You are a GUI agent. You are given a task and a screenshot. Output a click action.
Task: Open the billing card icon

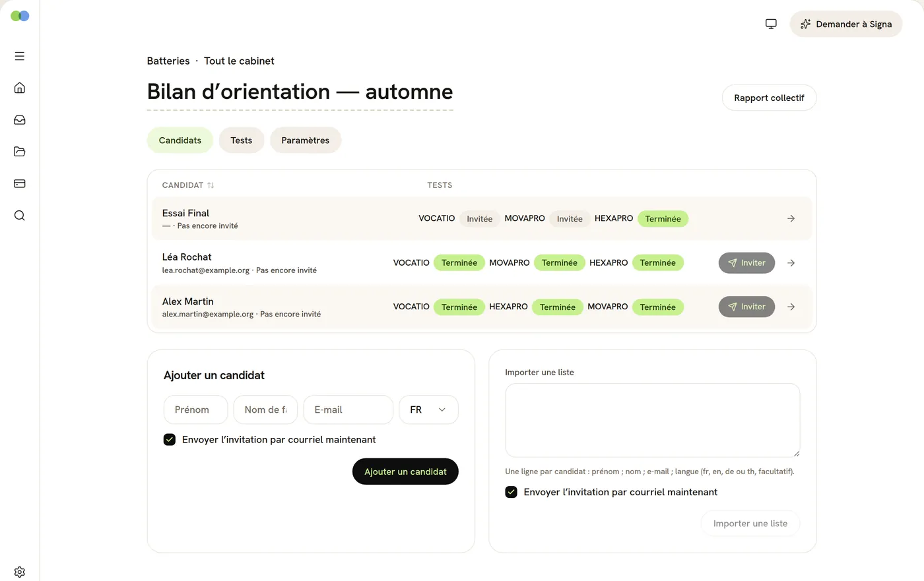coord(20,183)
